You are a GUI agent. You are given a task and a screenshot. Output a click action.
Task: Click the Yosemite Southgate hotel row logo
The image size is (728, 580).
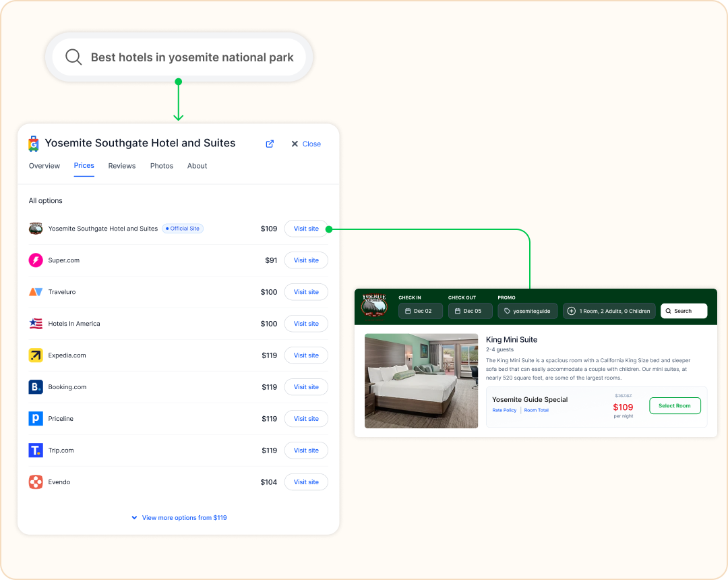click(36, 229)
